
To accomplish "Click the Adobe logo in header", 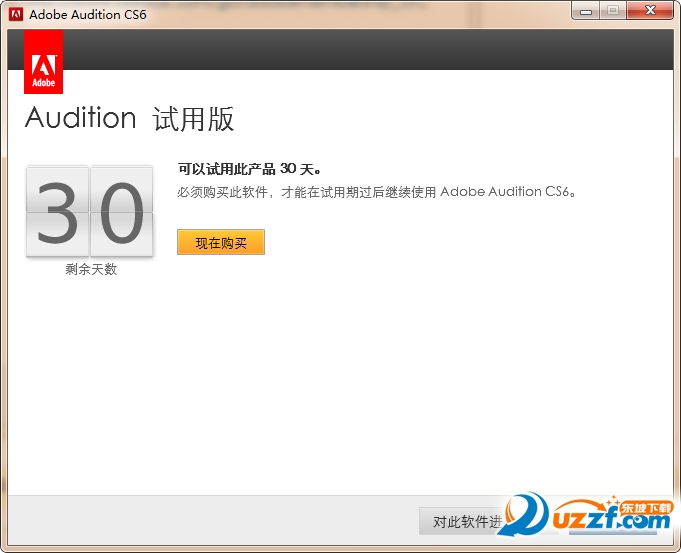I will click(x=43, y=62).
